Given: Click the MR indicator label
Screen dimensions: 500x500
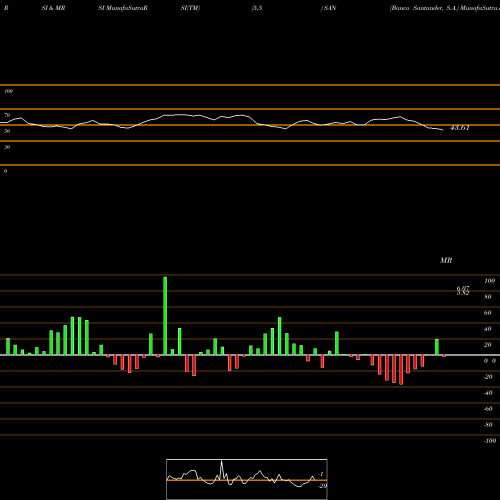Looking at the screenshot, I should 446,260.
